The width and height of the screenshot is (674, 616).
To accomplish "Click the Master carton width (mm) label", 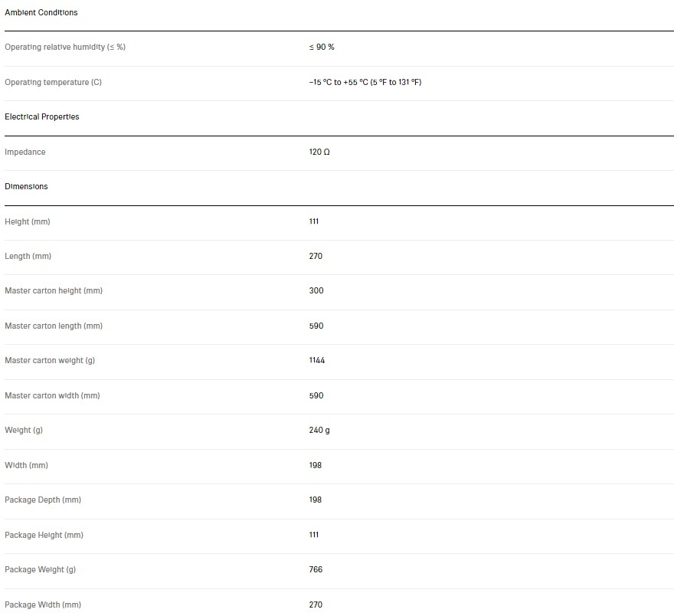I will point(52,396).
